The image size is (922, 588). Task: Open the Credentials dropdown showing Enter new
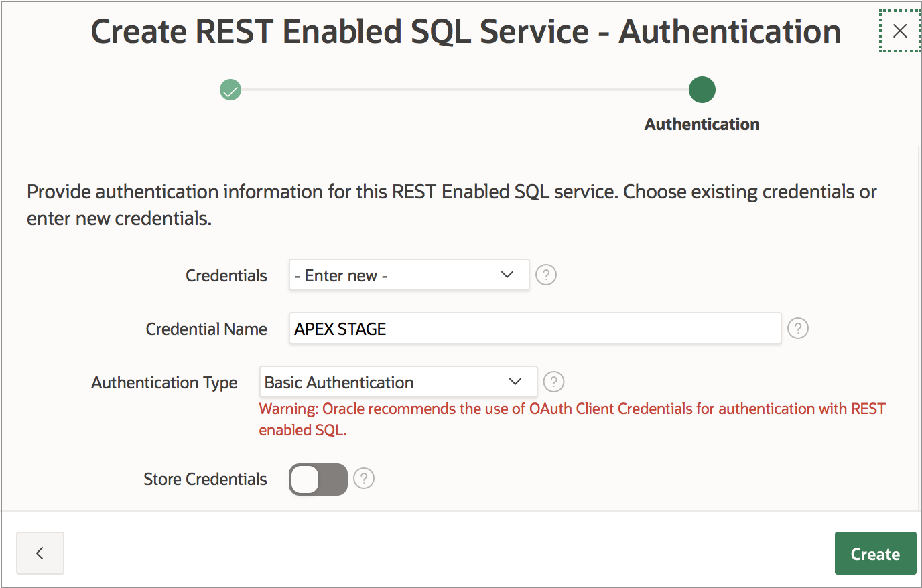pyautogui.click(x=409, y=275)
